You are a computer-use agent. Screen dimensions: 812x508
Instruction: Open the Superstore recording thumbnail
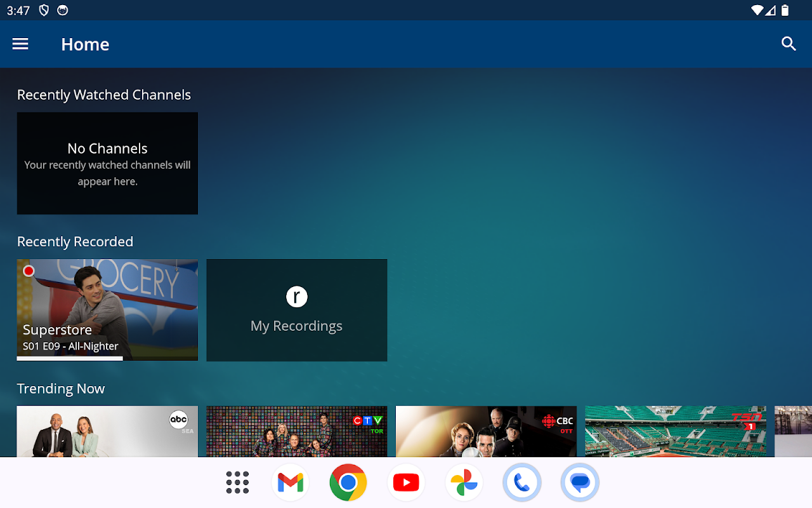(107, 305)
